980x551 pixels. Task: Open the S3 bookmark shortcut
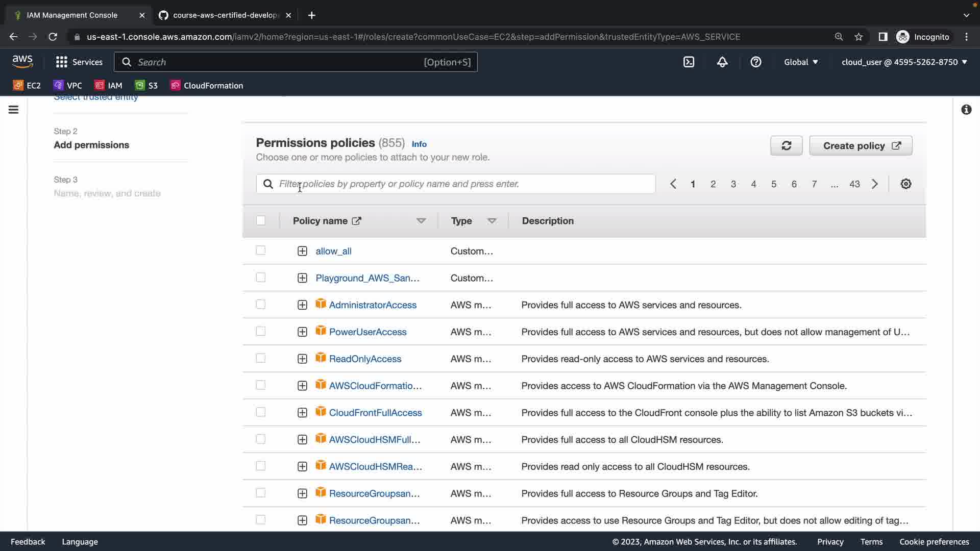(x=146, y=86)
